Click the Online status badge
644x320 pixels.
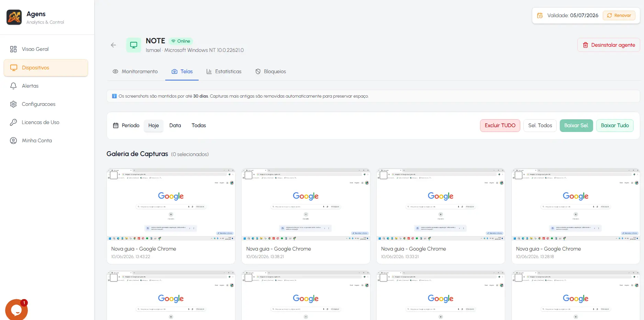point(181,41)
